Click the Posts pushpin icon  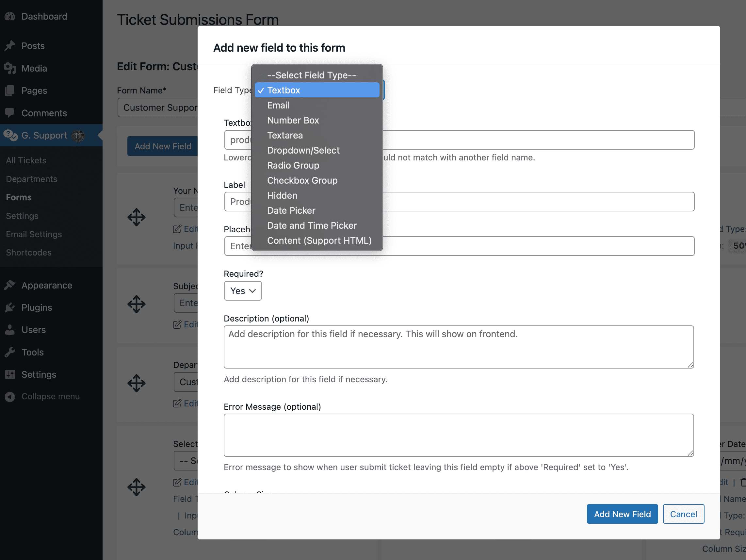tap(10, 45)
